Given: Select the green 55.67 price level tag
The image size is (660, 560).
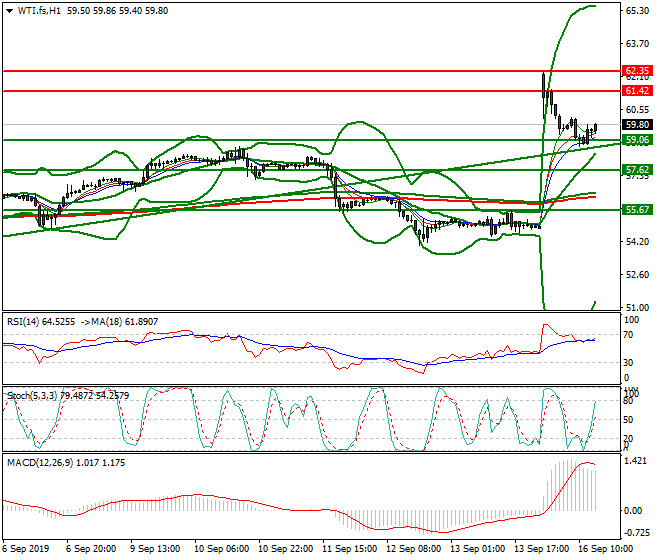Looking at the screenshot, I should [637, 210].
